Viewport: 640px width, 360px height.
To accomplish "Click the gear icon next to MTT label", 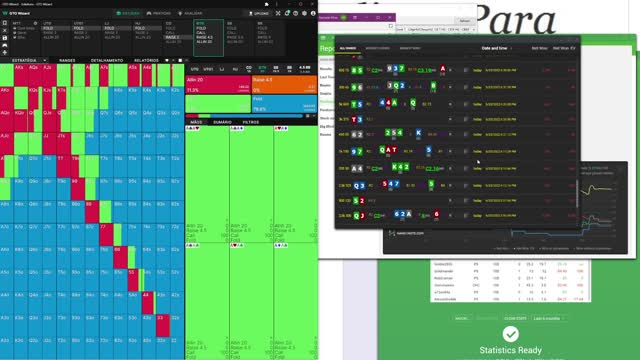I will 35,23.
